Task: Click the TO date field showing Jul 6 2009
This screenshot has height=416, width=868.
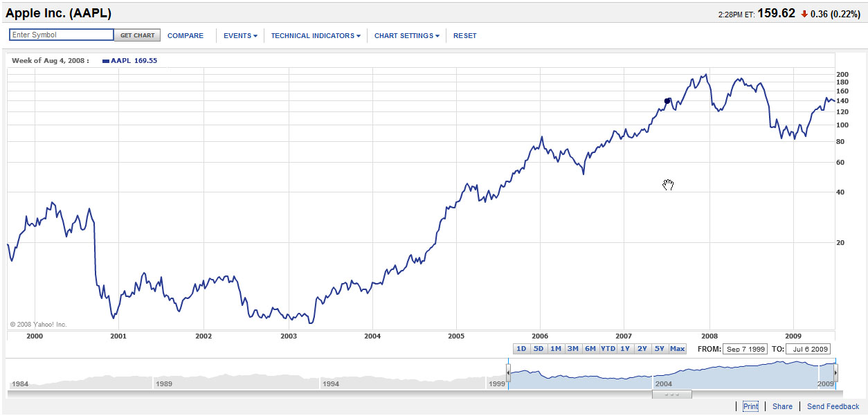Action: coord(808,349)
